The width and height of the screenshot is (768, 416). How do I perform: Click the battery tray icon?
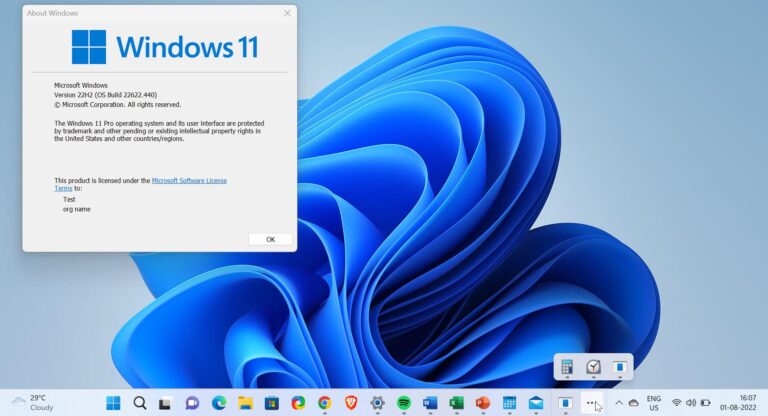(705, 403)
